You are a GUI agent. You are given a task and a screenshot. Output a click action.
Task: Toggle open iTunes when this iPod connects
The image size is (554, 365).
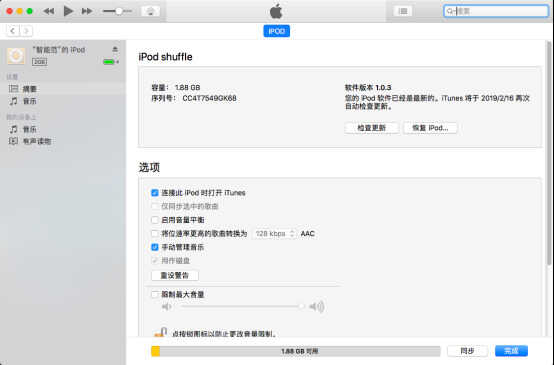[x=155, y=193]
